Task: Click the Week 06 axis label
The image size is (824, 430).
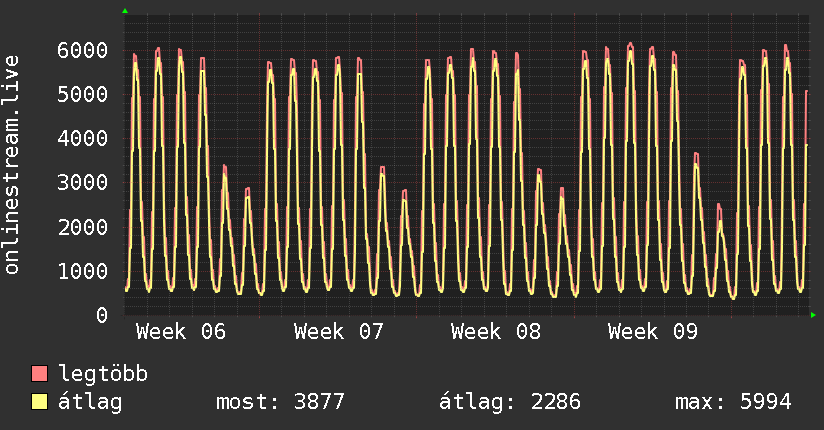Action: [181, 332]
